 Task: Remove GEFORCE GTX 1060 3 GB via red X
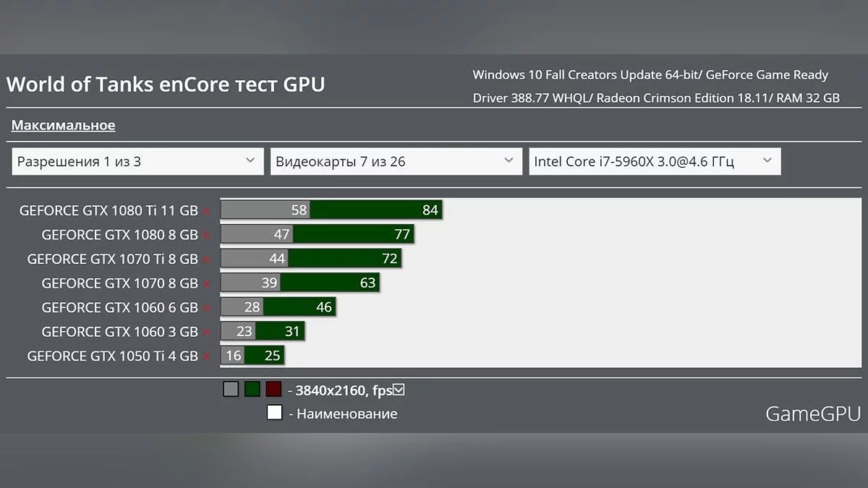pyautogui.click(x=206, y=332)
